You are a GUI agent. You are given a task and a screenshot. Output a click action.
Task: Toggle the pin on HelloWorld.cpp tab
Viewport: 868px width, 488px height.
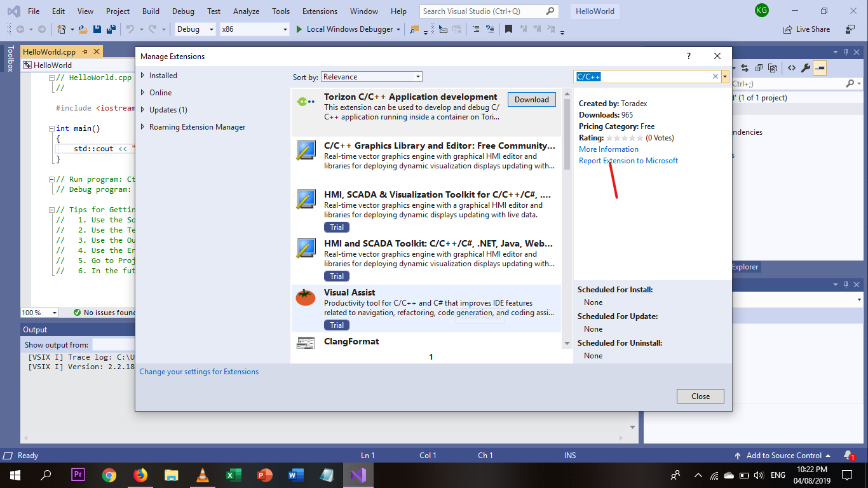coord(85,52)
